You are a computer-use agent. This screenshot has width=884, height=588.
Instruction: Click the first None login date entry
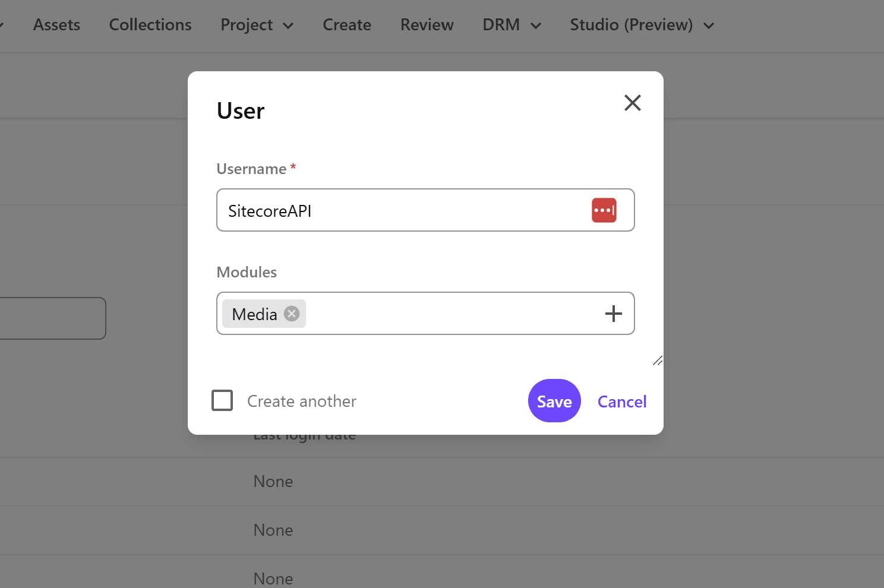(x=273, y=481)
